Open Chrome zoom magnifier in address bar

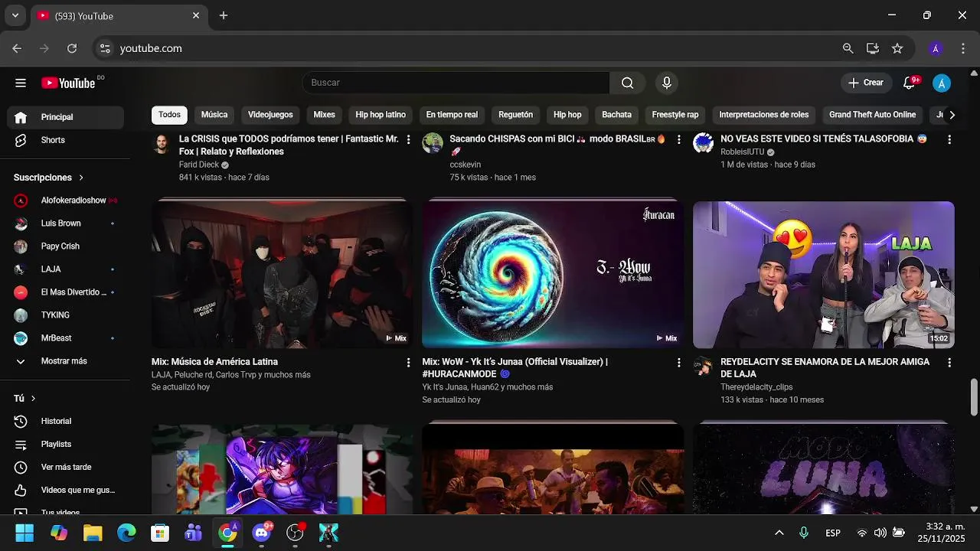pos(848,48)
